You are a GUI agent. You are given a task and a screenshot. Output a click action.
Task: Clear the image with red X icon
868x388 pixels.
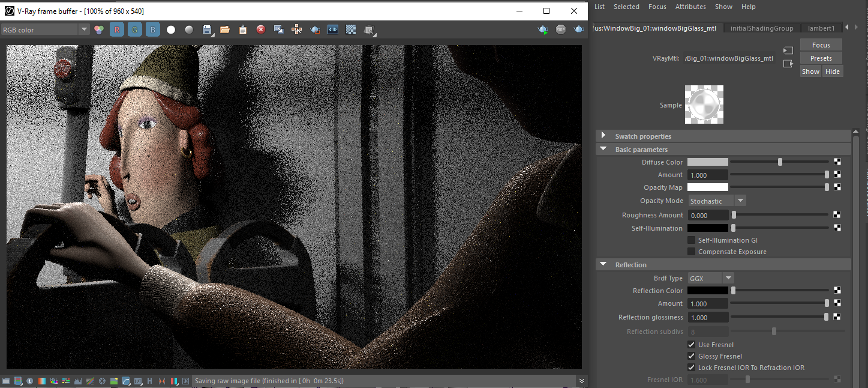coord(261,29)
